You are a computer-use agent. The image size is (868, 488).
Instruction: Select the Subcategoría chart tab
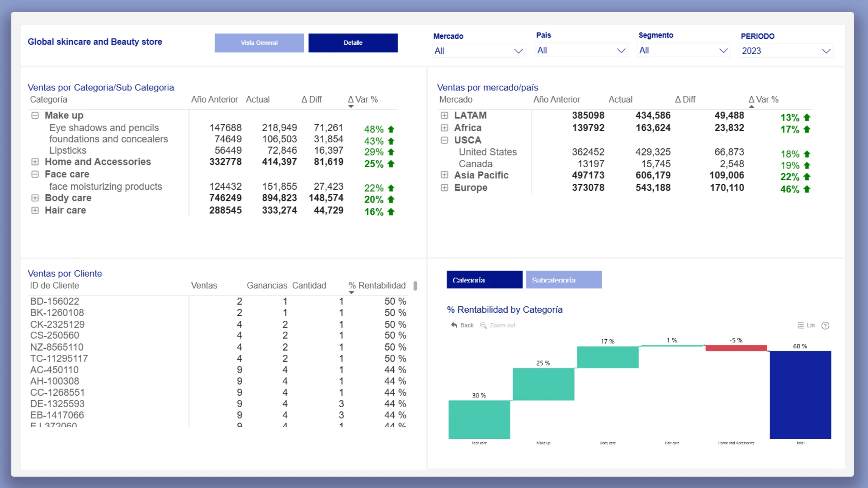pyautogui.click(x=564, y=280)
